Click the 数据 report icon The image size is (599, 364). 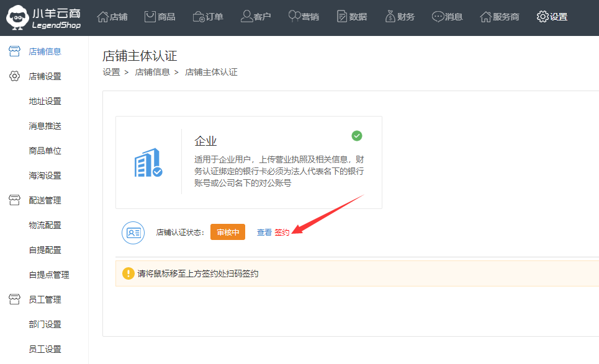(342, 17)
